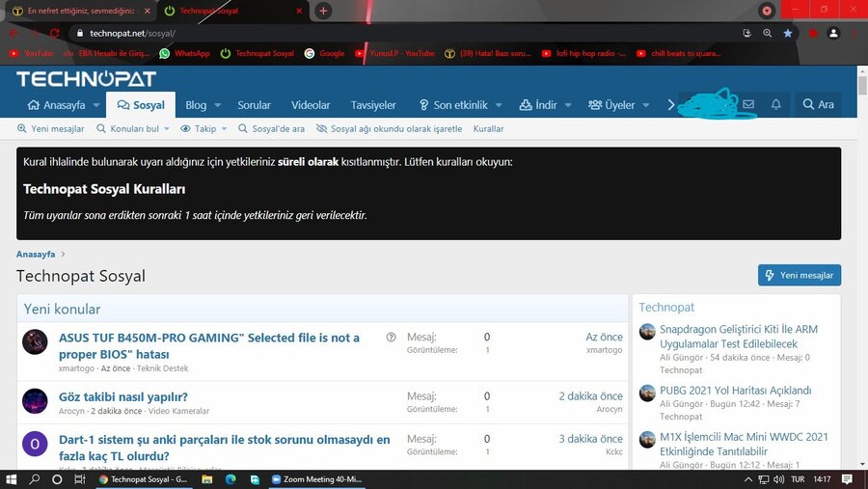This screenshot has height=489, width=868.
Task: Expand the Son etkinlik dropdown arrow
Action: pyautogui.click(x=499, y=105)
